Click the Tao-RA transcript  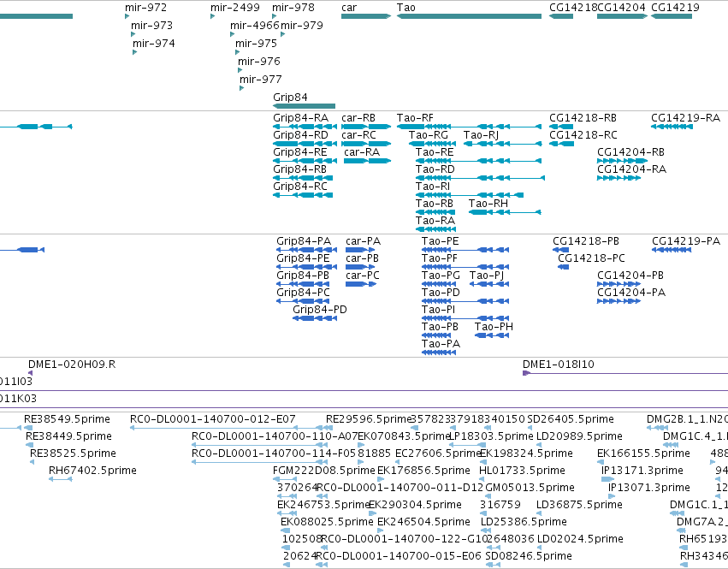point(435,229)
